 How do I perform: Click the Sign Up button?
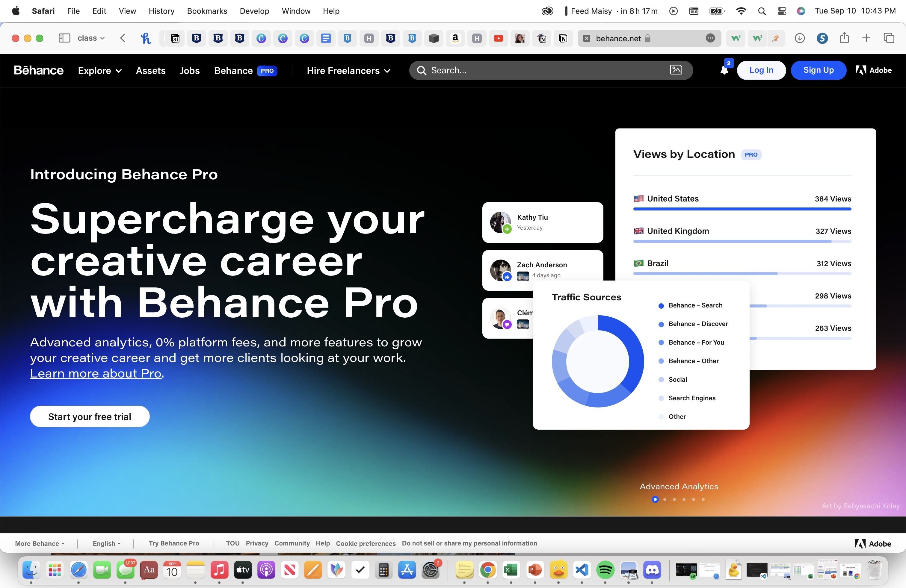tap(819, 70)
